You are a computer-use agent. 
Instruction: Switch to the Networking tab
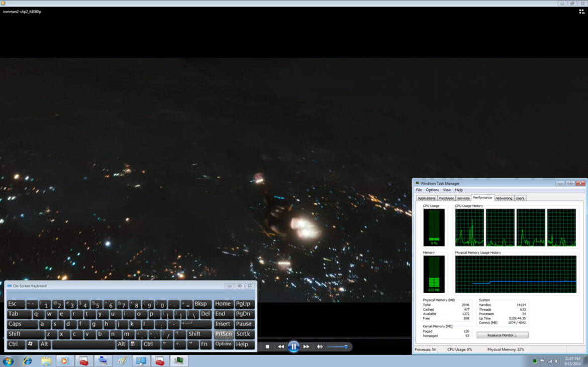point(503,198)
